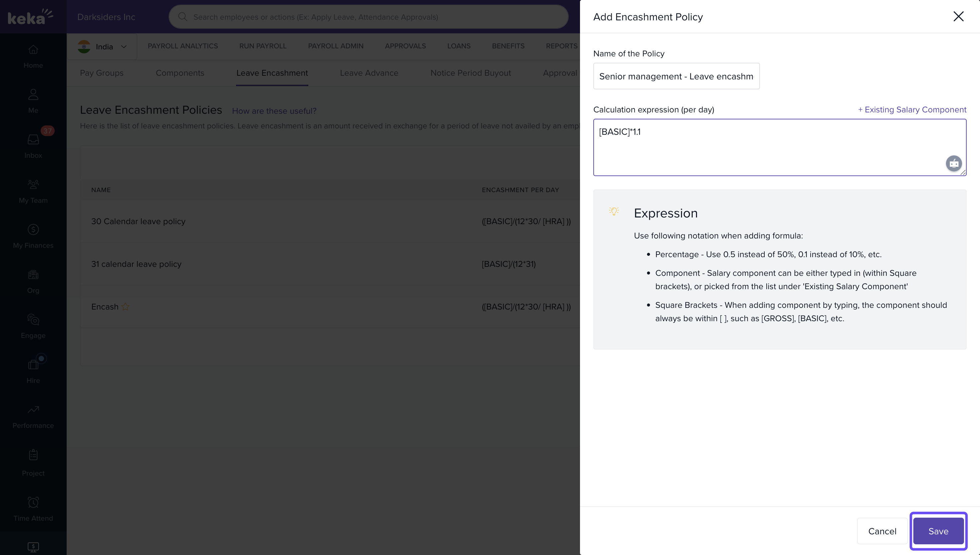Save the encashment policy

click(x=938, y=531)
